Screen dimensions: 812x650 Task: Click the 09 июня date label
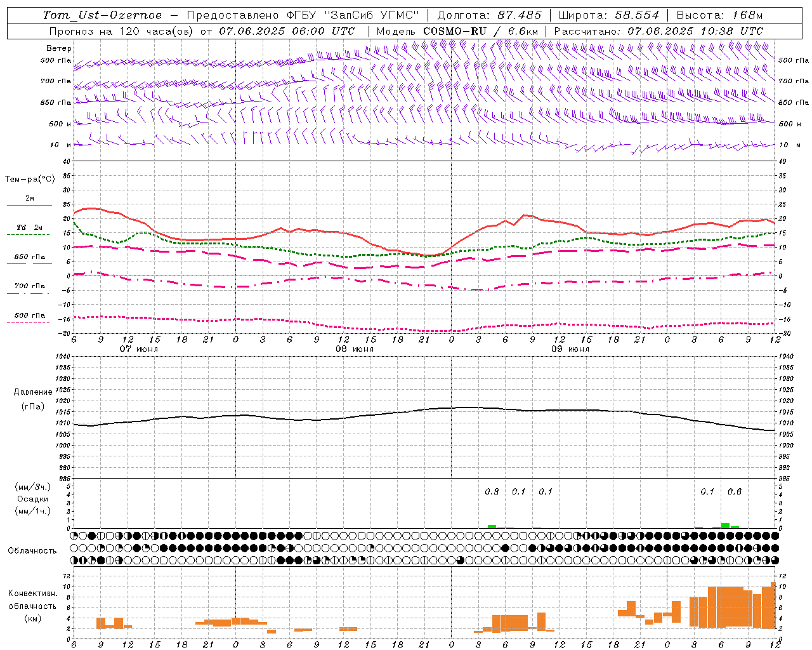[570, 349]
